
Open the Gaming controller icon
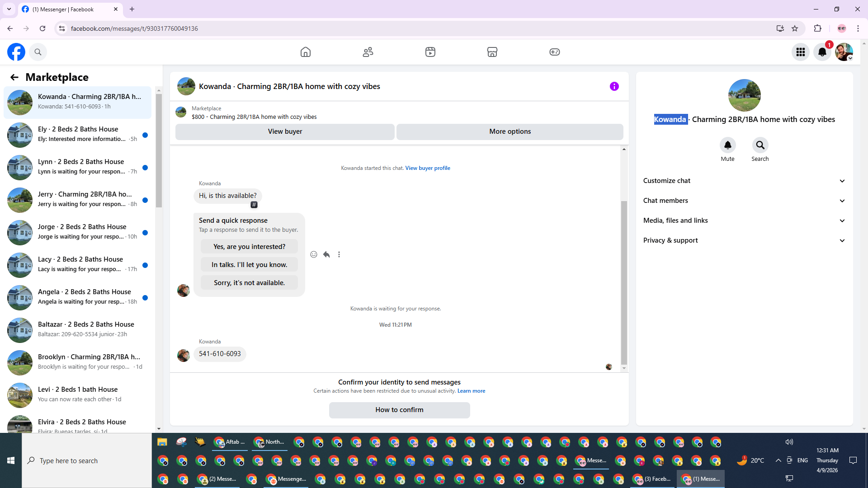pos(555,52)
